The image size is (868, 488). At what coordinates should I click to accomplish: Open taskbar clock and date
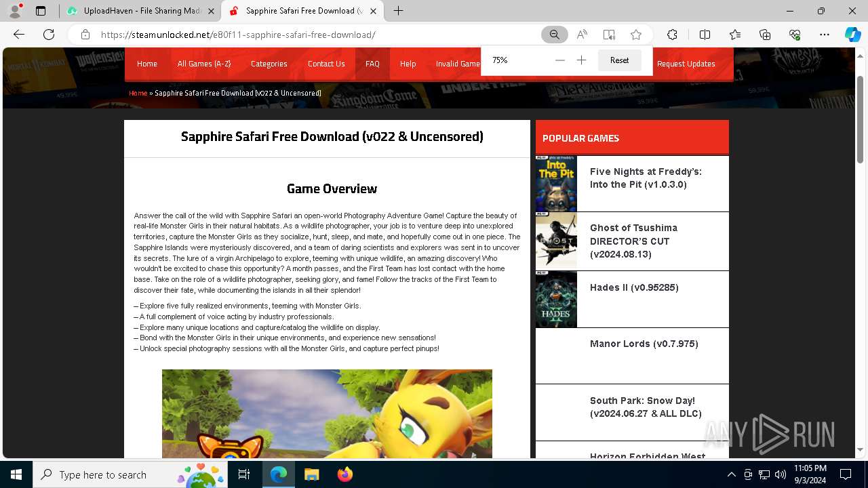pos(810,474)
